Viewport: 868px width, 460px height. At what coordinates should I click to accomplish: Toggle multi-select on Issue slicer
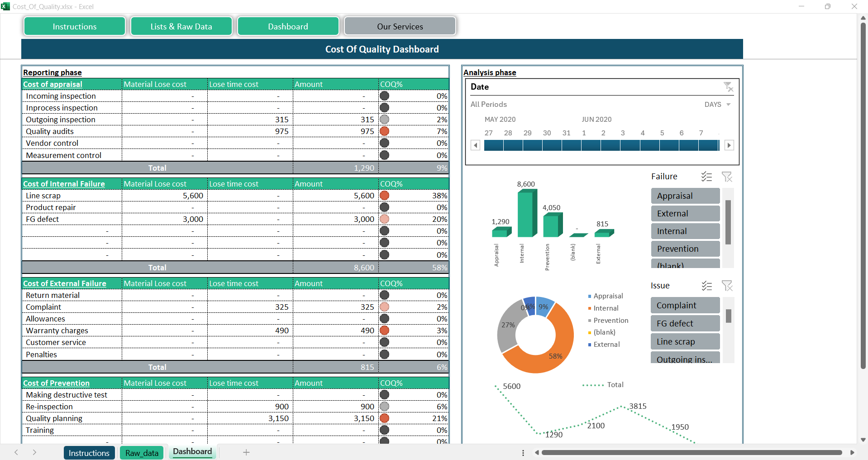[706, 286]
